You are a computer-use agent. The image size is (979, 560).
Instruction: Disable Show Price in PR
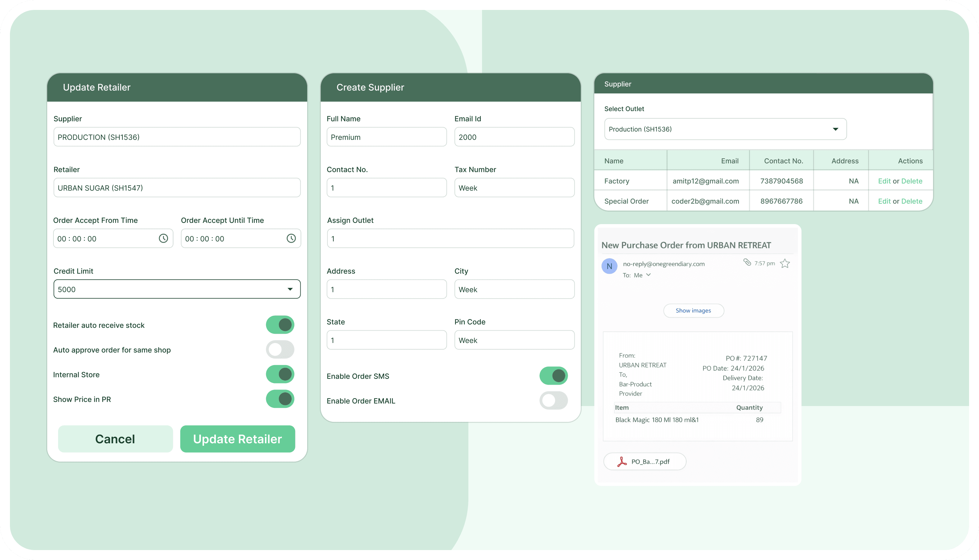[280, 399]
